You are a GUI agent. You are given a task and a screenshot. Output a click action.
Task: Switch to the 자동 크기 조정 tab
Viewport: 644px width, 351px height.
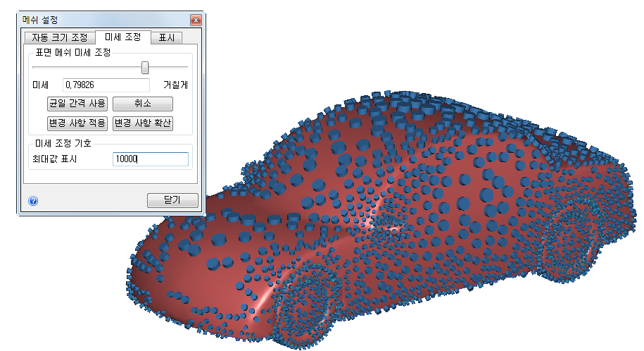(x=60, y=38)
